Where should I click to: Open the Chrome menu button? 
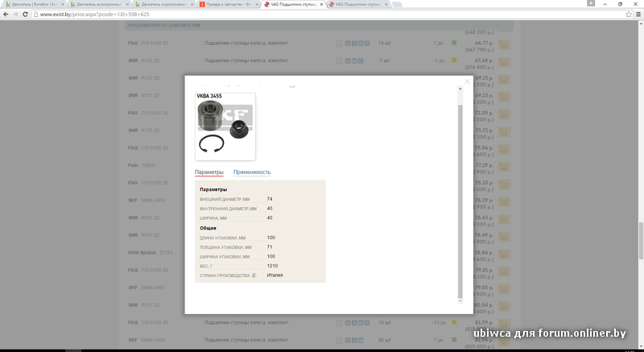pyautogui.click(x=638, y=14)
